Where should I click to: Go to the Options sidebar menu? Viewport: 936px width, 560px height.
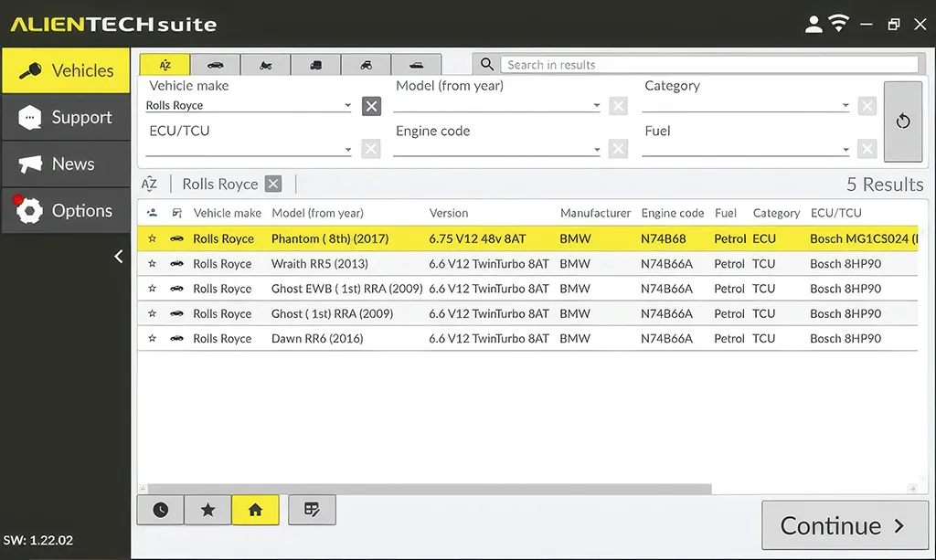[66, 211]
